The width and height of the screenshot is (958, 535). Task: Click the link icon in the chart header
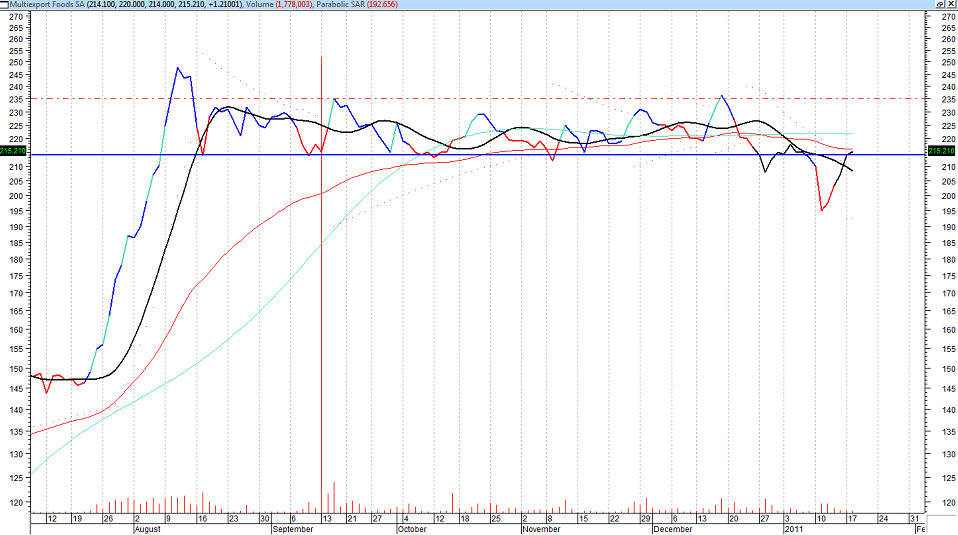click(x=940, y=4)
